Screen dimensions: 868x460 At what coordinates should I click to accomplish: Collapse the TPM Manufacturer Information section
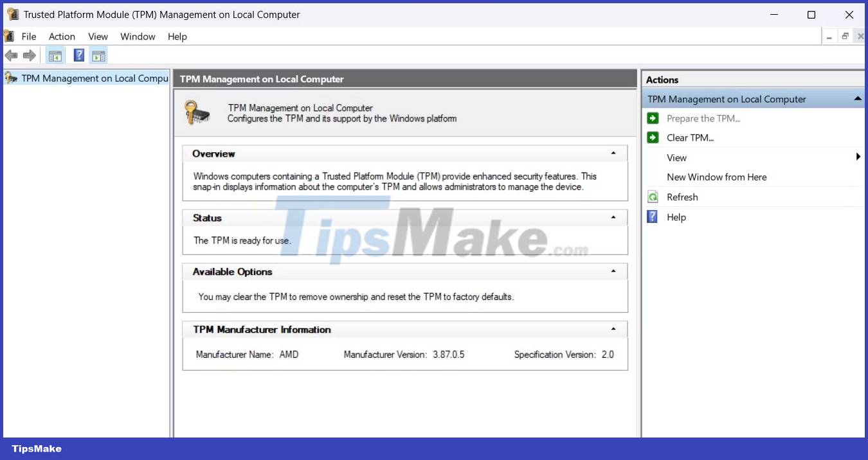coord(613,329)
